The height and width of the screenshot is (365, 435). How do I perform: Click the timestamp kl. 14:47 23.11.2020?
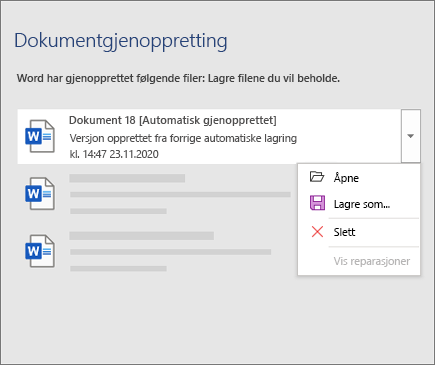tap(114, 154)
